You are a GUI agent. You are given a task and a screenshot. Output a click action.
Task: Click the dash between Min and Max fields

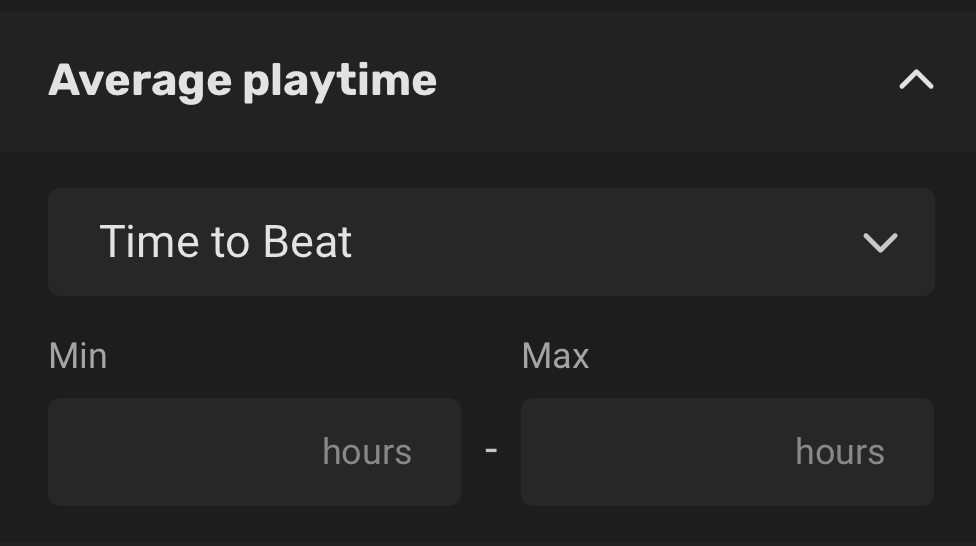tap(491, 450)
